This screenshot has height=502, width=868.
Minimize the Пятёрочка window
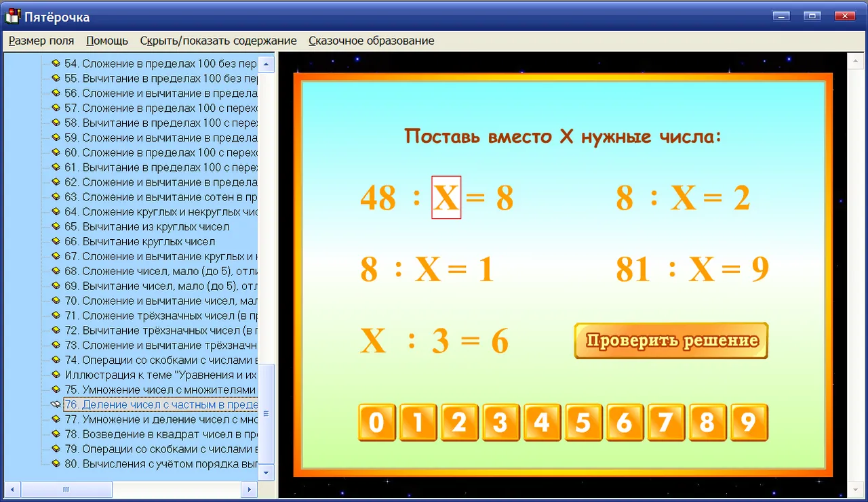coord(781,16)
